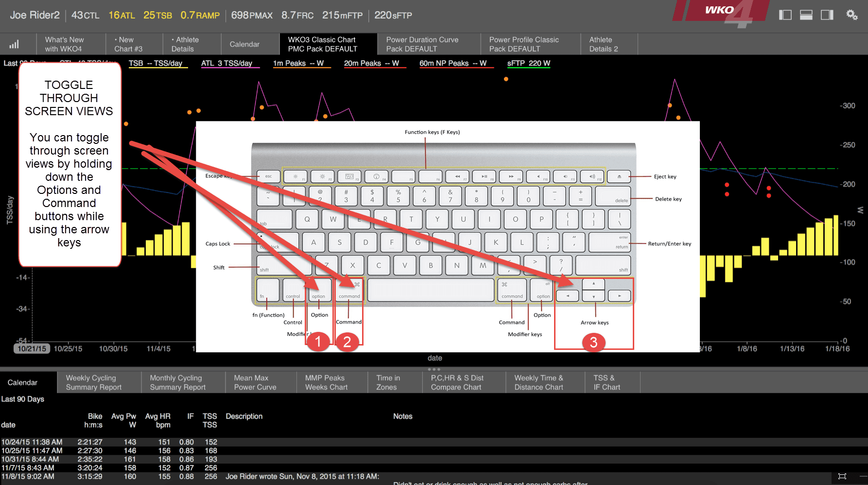Click the 215 mFTP header metric
Image resolution: width=868 pixels, height=485 pixels.
[343, 15]
